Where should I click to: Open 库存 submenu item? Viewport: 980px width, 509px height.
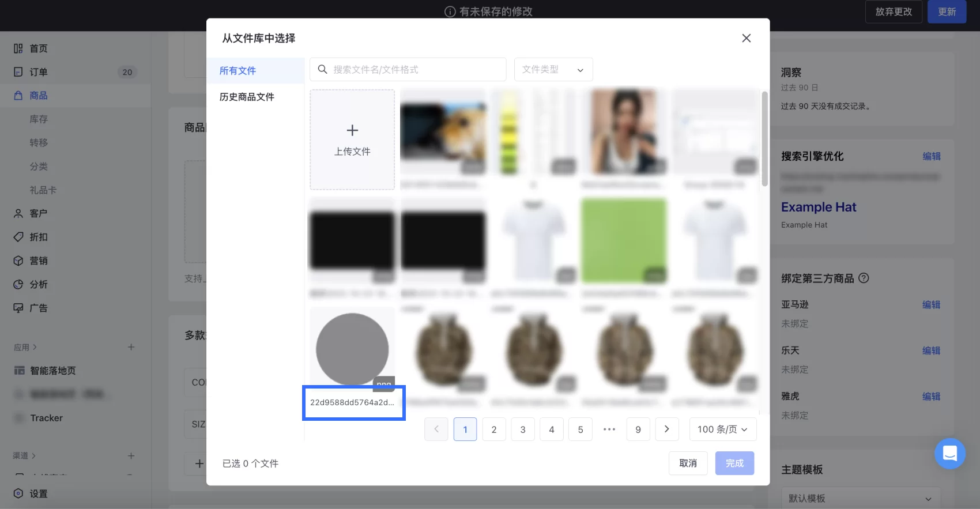tap(39, 119)
